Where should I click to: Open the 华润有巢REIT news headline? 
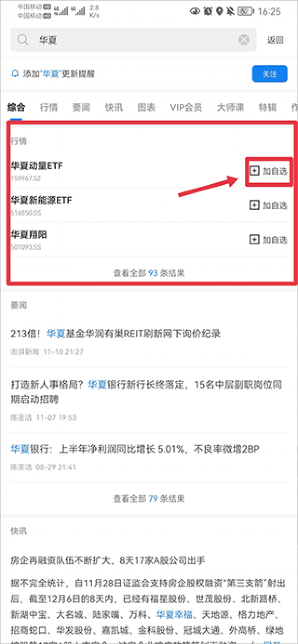coord(116,334)
